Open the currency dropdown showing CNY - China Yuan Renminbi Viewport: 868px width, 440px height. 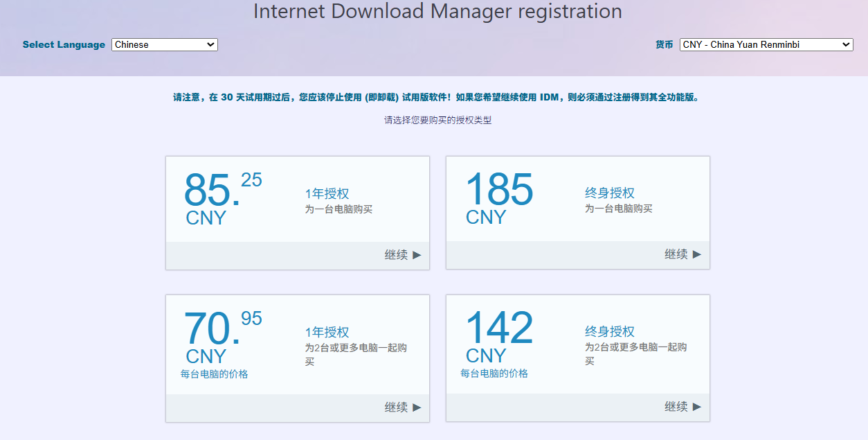(x=766, y=44)
